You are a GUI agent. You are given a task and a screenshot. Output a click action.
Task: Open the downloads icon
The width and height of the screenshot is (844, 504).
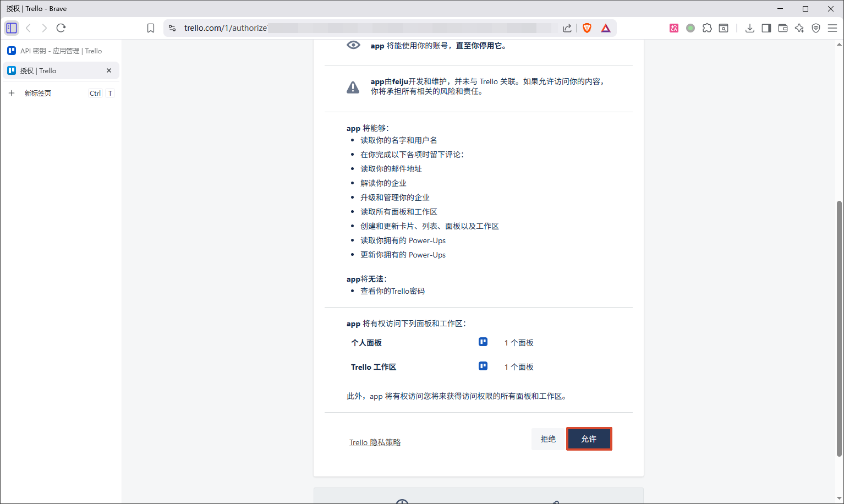pyautogui.click(x=750, y=28)
